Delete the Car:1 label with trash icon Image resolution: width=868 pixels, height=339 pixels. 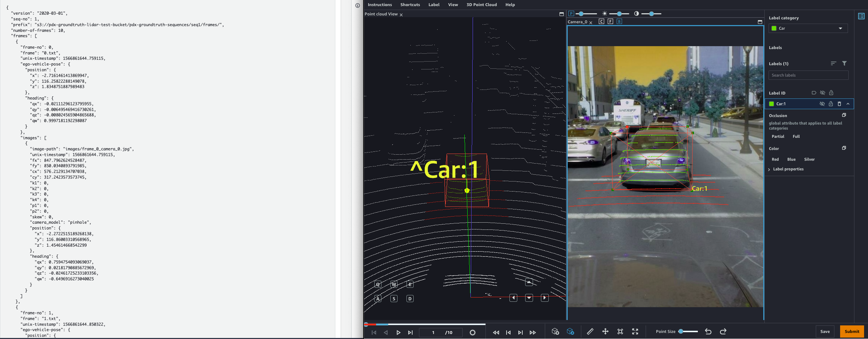click(839, 104)
